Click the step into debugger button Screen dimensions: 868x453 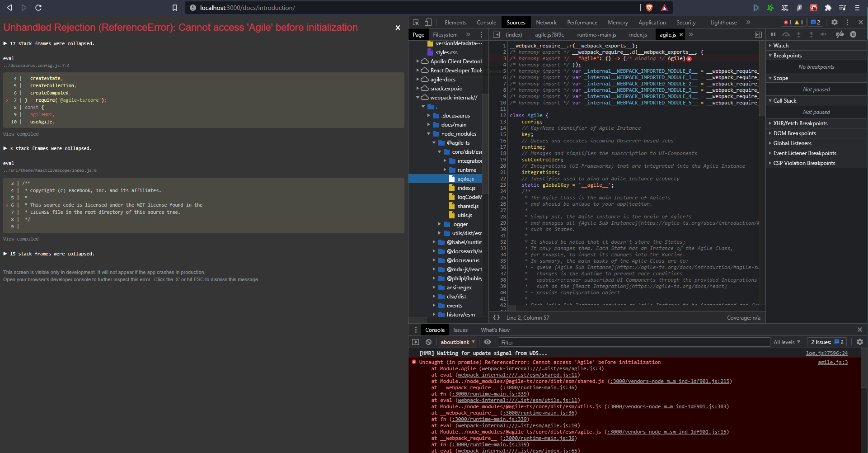[x=798, y=34]
